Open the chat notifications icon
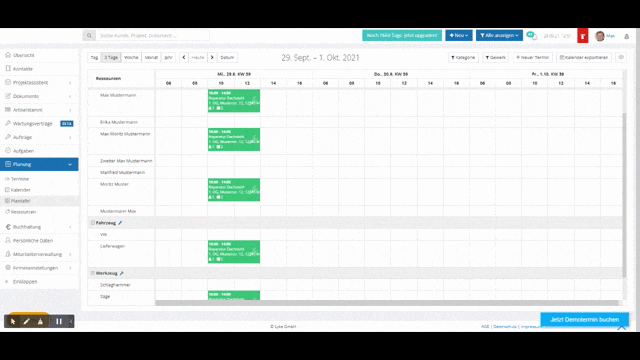Image resolution: width=640 pixels, height=360 pixels. pyautogui.click(x=531, y=36)
